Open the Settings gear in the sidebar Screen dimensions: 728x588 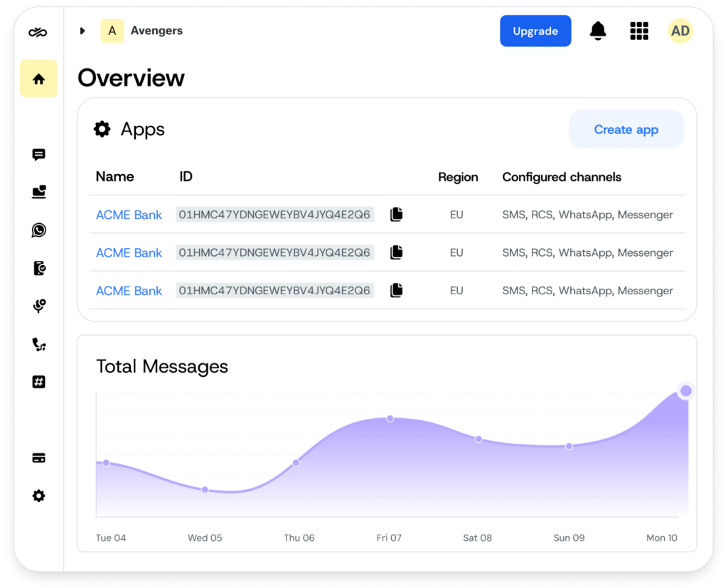(x=38, y=496)
